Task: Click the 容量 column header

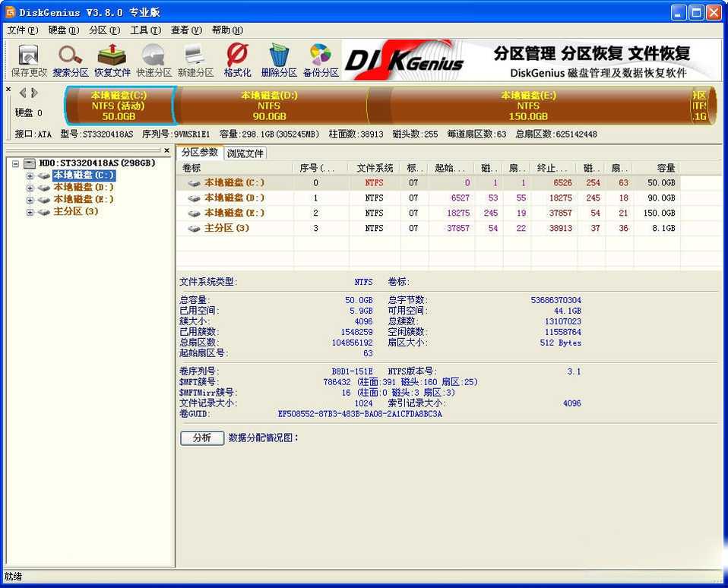Action: pyautogui.click(x=657, y=168)
